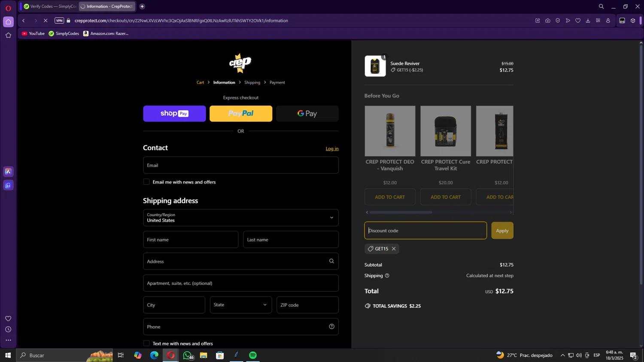Viewport: 644px width, 362px height.
Task: Open the Windows Task View button
Action: click(121, 355)
